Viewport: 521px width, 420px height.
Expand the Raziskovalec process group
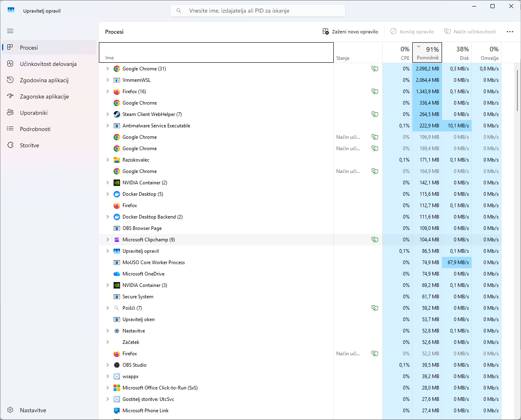click(108, 160)
